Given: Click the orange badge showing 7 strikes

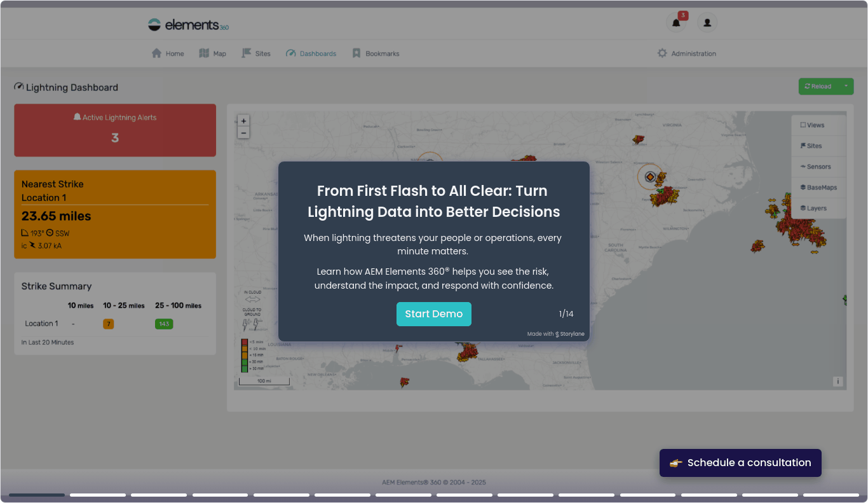Looking at the screenshot, I should [109, 324].
